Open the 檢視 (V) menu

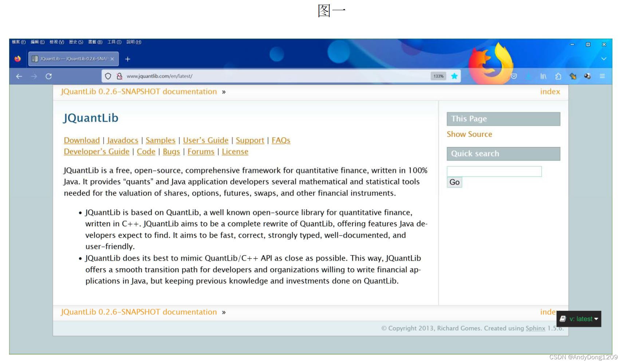(57, 42)
